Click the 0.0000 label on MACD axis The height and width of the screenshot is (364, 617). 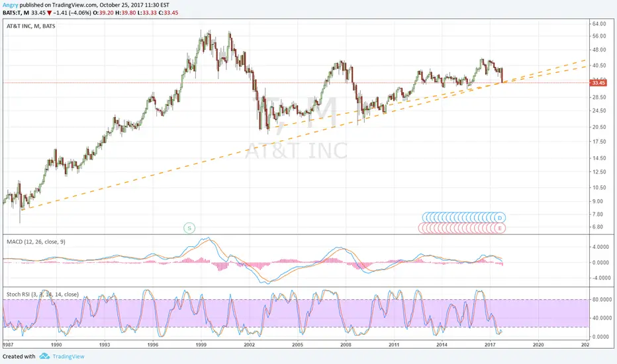tap(601, 263)
